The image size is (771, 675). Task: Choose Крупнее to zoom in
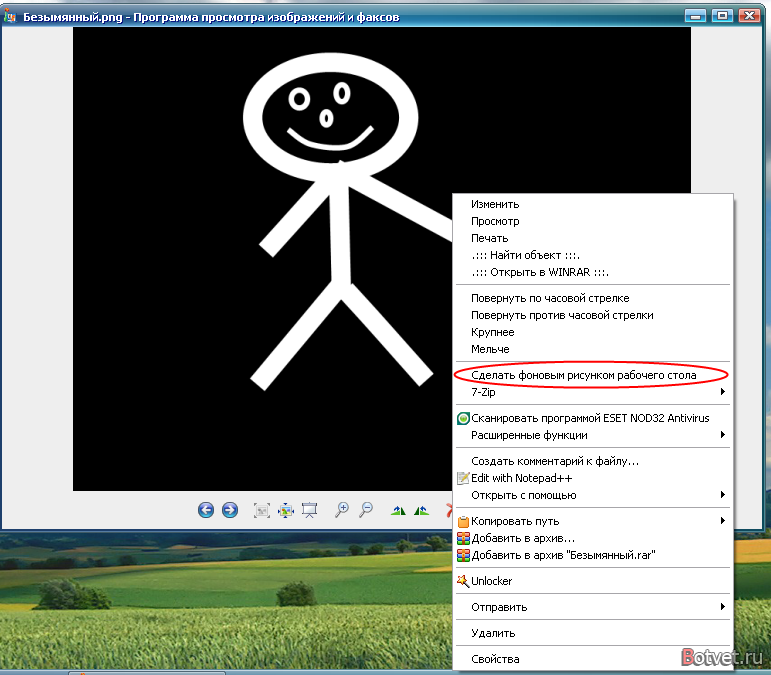[x=593, y=332]
